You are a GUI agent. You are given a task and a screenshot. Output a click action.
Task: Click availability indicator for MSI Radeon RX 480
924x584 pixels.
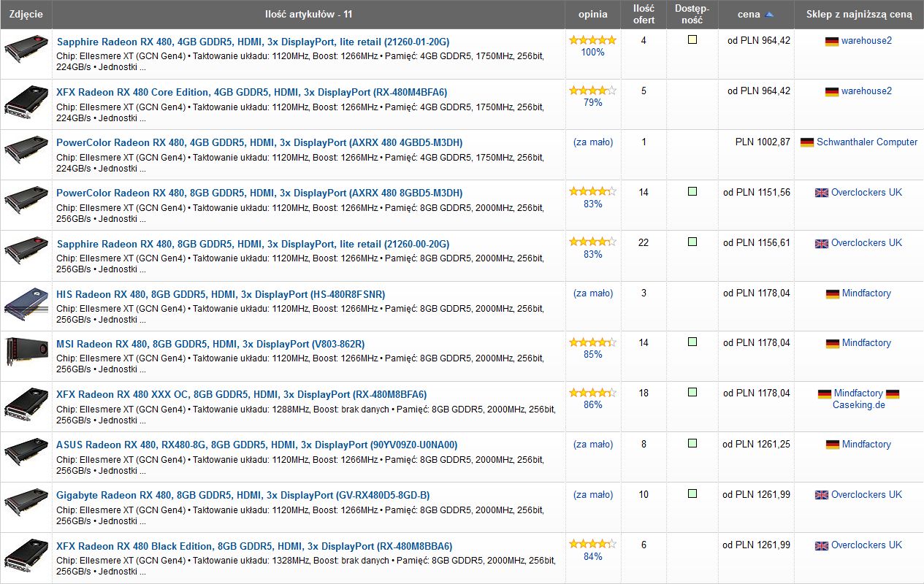tap(692, 342)
